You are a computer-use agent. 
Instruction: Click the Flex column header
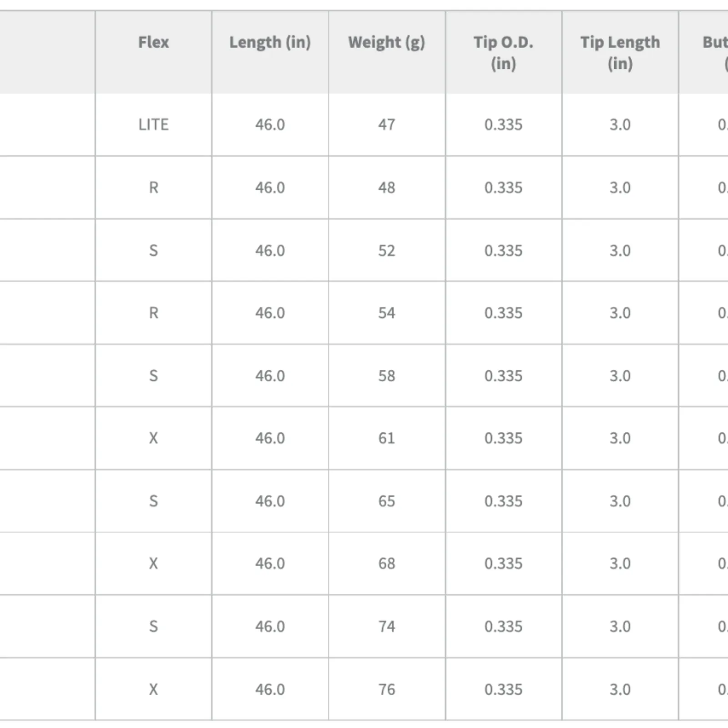coord(153,52)
